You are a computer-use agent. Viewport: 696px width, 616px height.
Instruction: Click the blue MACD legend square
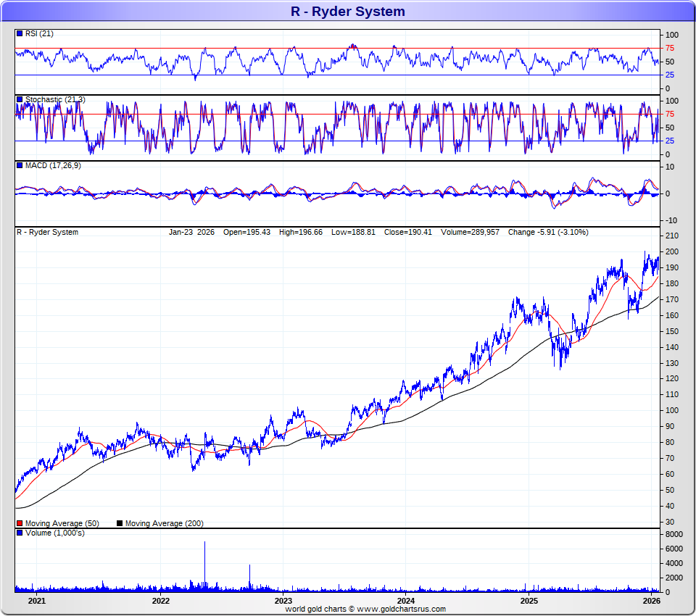(20, 165)
